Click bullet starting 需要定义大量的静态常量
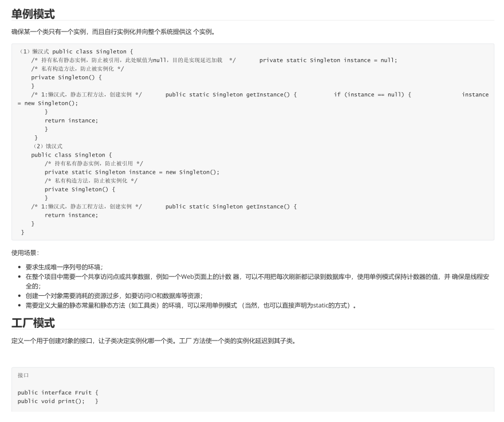This screenshot has width=504, height=422. pyautogui.click(x=191, y=306)
